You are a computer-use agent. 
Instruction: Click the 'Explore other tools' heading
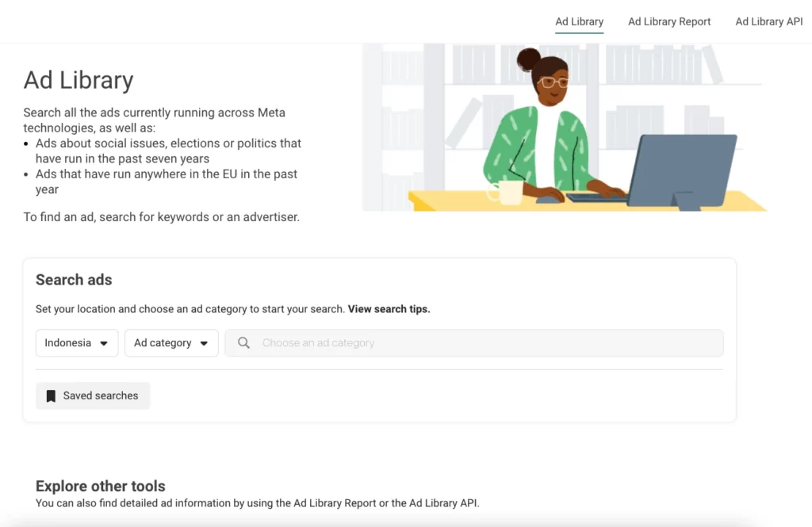101,486
